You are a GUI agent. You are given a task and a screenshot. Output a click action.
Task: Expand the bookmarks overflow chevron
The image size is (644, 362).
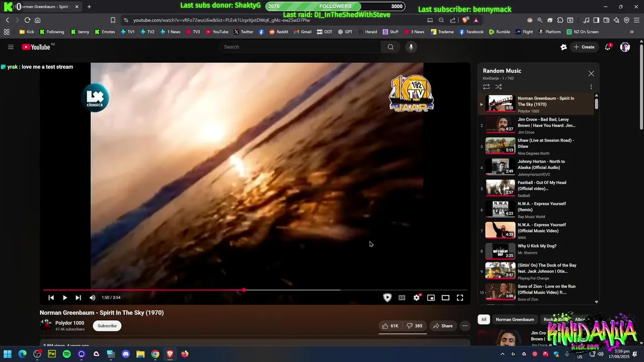click(x=631, y=32)
